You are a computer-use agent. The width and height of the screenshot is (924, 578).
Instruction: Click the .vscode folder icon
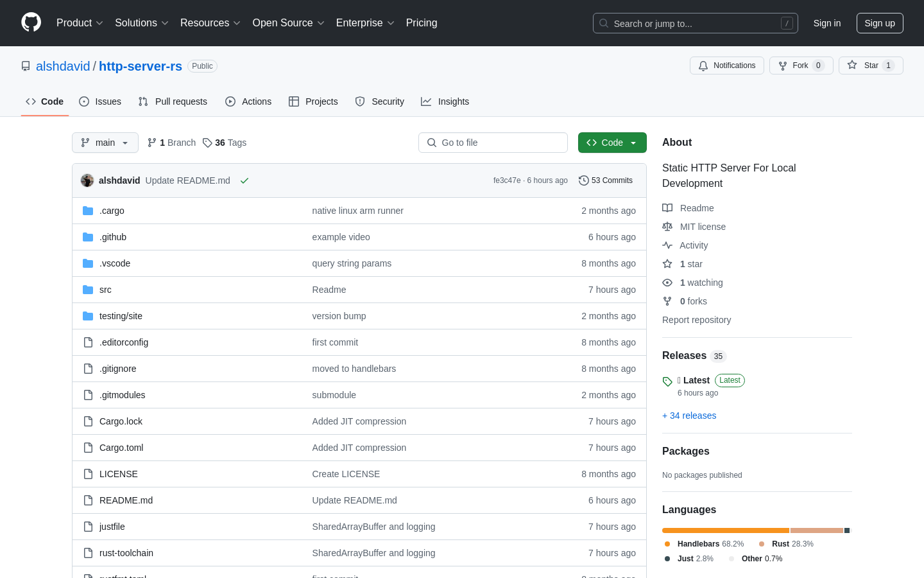pyautogui.click(x=88, y=263)
